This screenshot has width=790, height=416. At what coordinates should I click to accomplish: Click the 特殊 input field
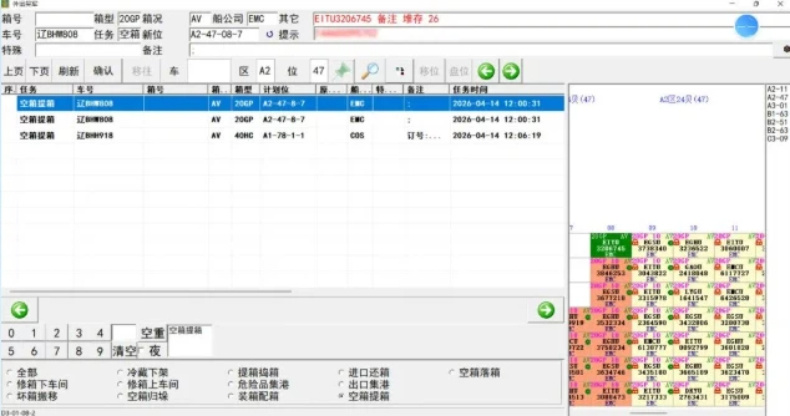coord(87,50)
